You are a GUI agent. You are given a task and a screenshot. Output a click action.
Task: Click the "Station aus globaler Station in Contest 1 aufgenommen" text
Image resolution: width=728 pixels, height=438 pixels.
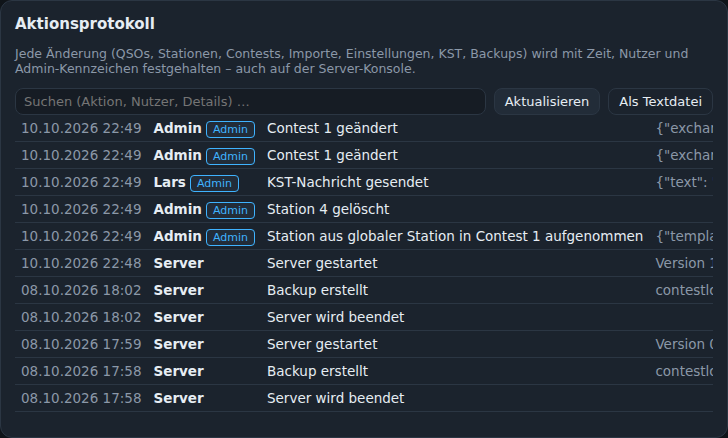coord(455,236)
